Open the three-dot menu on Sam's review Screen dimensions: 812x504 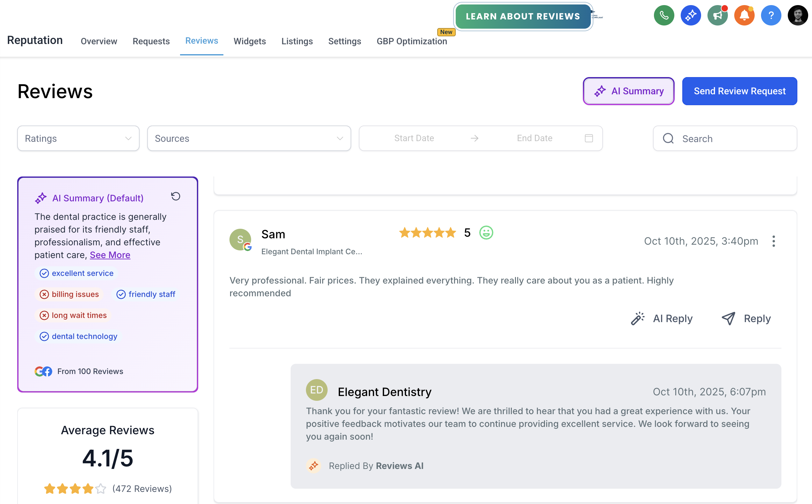pos(773,241)
